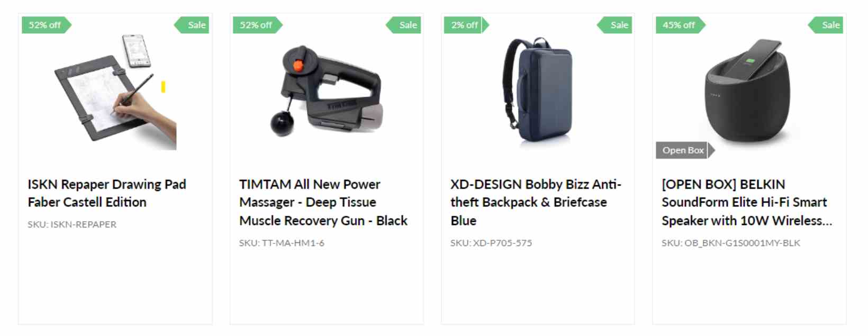This screenshot has height=336, width=868.
Task: Click the Sale tag on ISKN Repaper card
Action: (192, 25)
